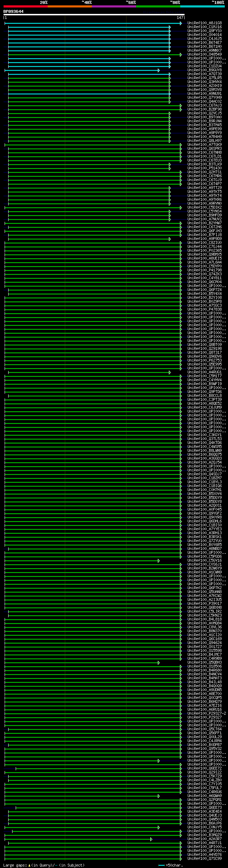Image resolution: width=228 pixels, height=868 pixels.
Task: Click UniRef100_B6QQ75 label
Action: point(204,455)
